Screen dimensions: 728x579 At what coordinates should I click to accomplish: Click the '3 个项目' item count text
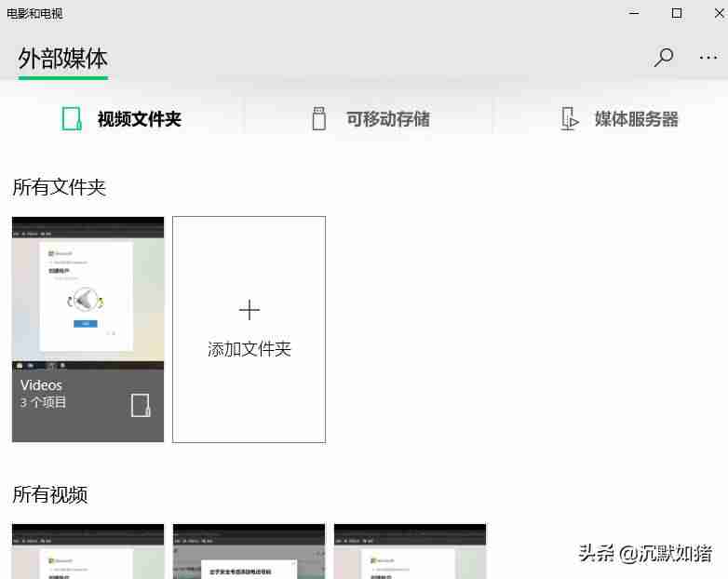[43, 402]
